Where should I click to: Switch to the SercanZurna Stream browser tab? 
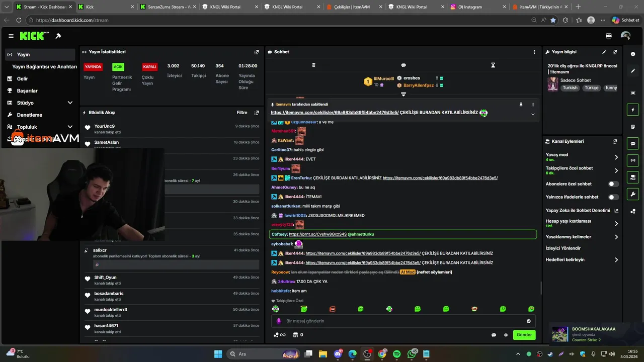(169, 7)
